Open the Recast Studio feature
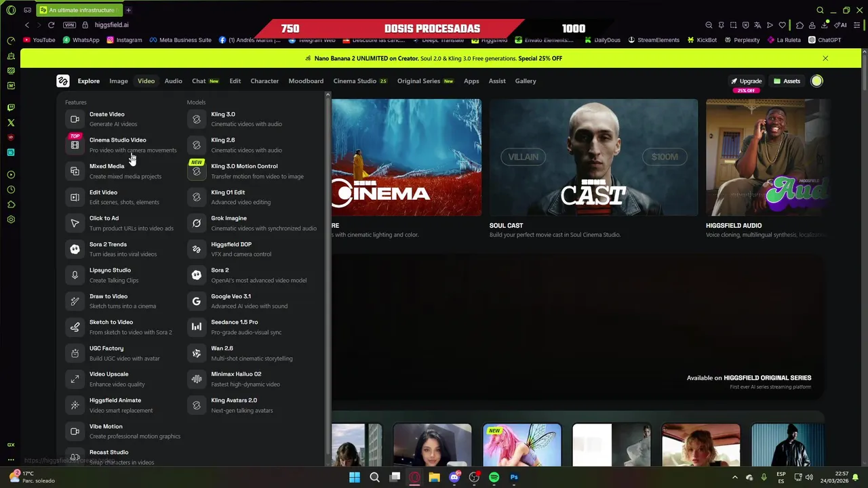The width and height of the screenshot is (868, 488). (x=122, y=457)
